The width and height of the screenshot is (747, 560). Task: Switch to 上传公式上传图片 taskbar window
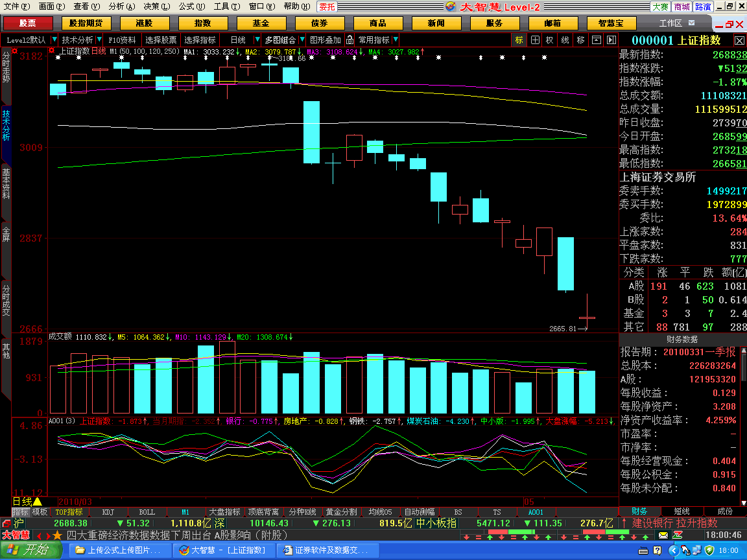[x=119, y=550]
